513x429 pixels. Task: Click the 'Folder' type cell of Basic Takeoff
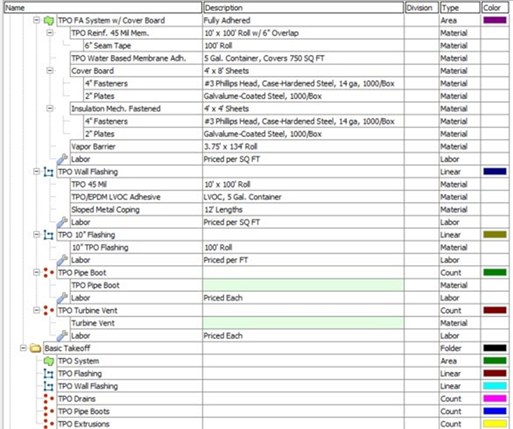[x=460, y=348]
